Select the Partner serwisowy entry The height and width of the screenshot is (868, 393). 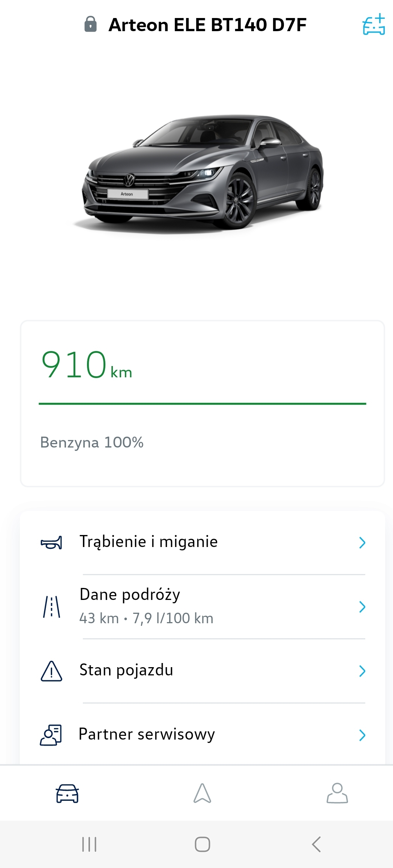(147, 734)
